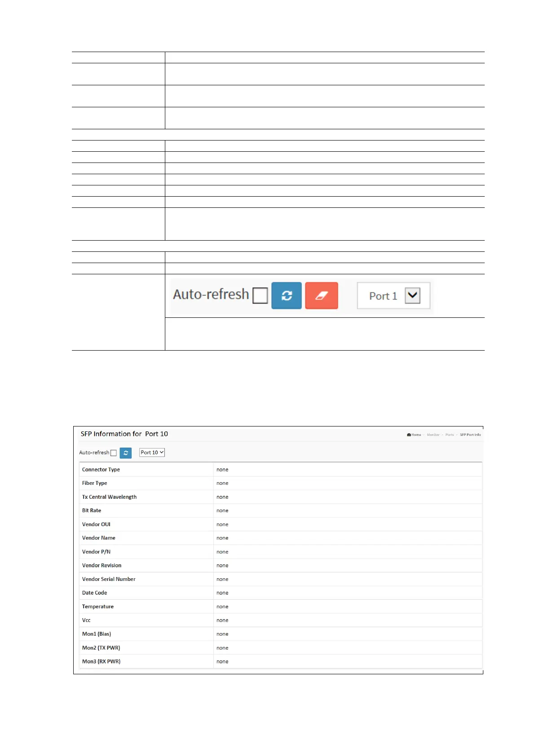Click small blue refresh button near Port 10

pos(126,453)
